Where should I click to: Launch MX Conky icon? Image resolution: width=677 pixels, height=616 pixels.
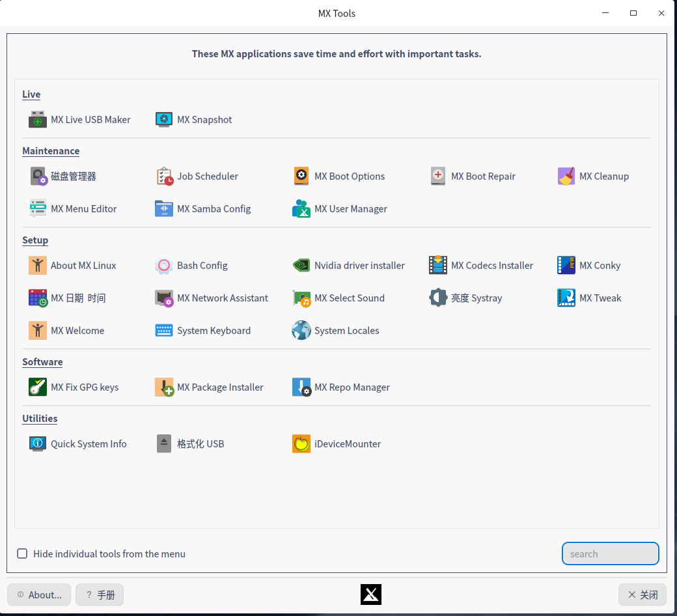point(566,266)
